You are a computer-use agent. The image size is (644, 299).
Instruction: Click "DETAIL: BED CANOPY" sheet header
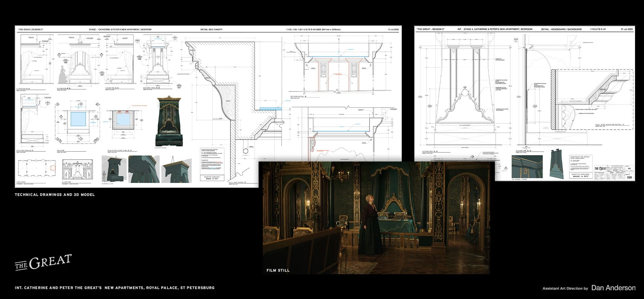pos(211,29)
